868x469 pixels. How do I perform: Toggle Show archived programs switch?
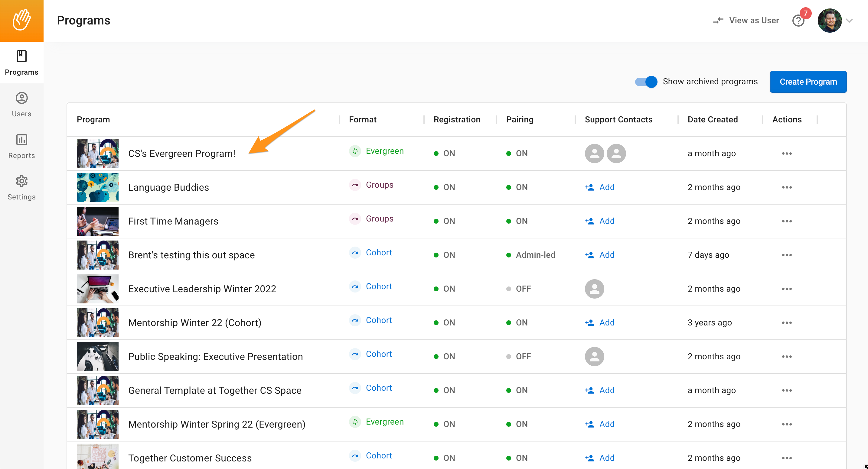(x=646, y=82)
